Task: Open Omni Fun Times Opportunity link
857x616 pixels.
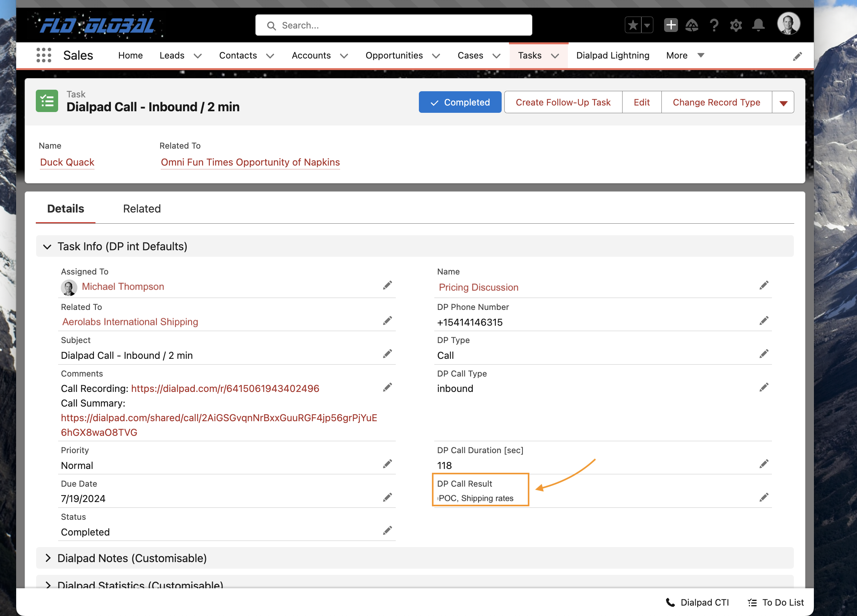Action: click(250, 162)
